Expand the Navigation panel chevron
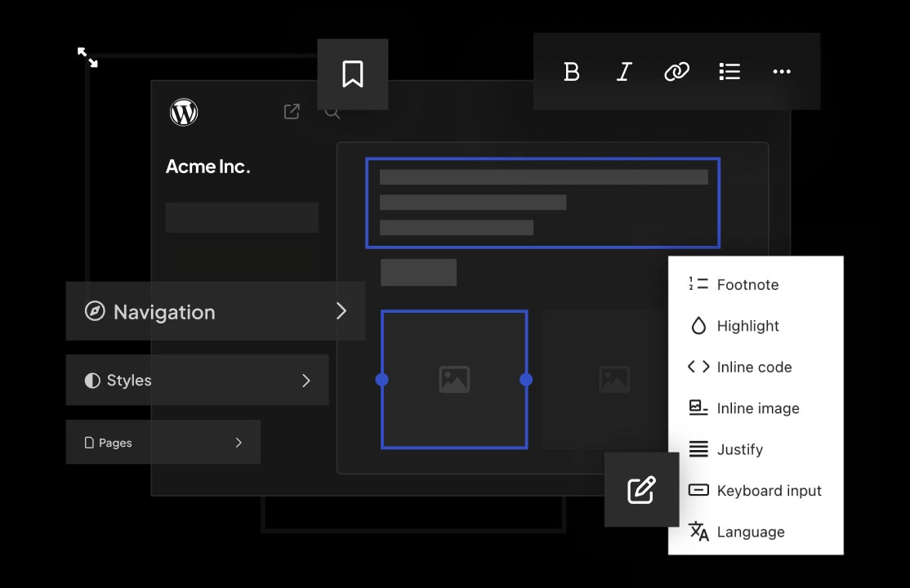The height and width of the screenshot is (588, 910). 341,311
